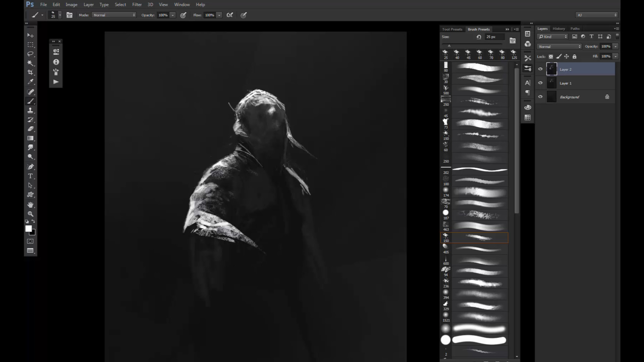The image size is (644, 362).
Task: Open the layer Kind filter dropdown
Action: [552, 37]
